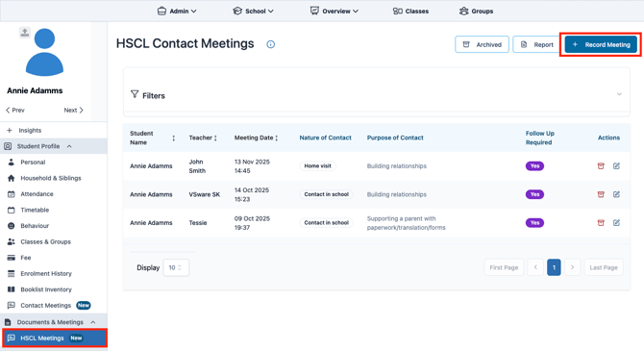
Task: Click the Last Page button
Action: pos(604,267)
